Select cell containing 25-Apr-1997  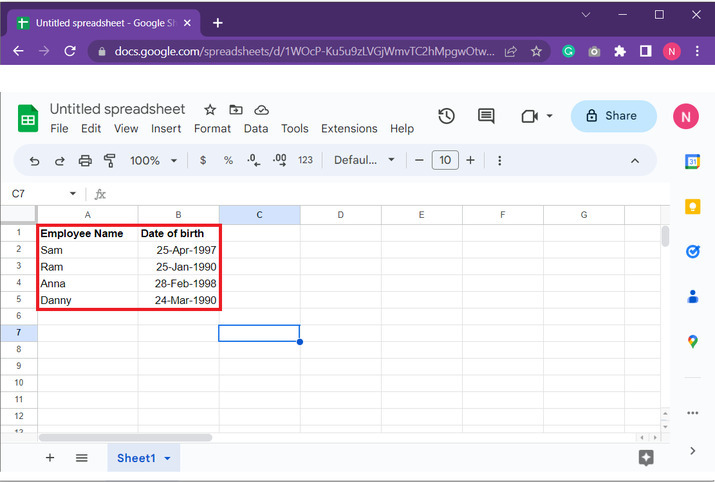[x=178, y=250]
